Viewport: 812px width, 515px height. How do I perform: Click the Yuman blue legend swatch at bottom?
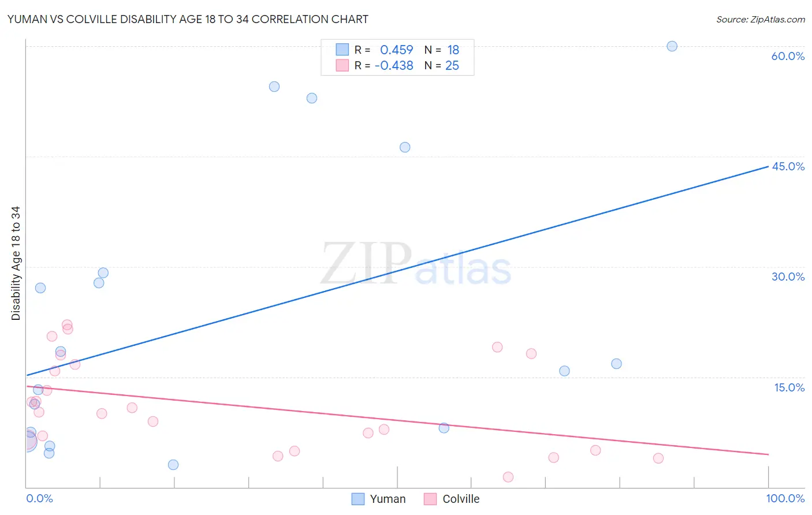click(358, 499)
